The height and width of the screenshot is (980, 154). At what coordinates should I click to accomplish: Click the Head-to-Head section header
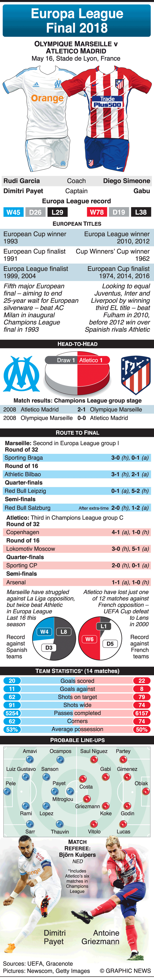click(77, 344)
